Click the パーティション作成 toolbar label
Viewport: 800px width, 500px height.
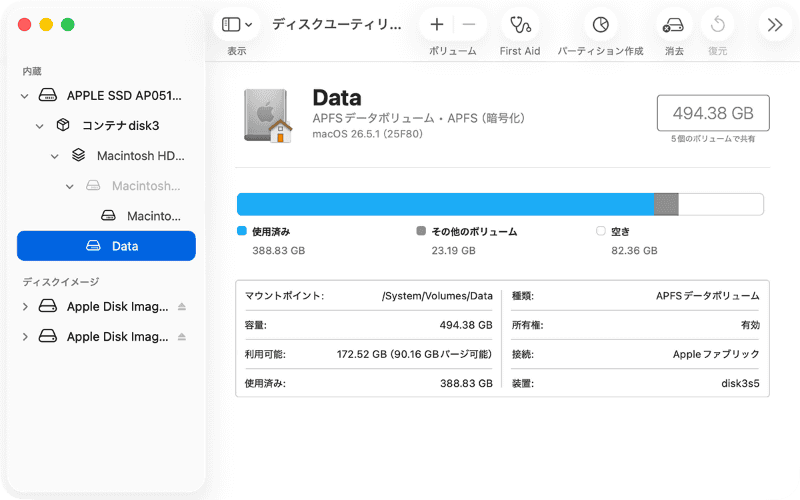601,51
